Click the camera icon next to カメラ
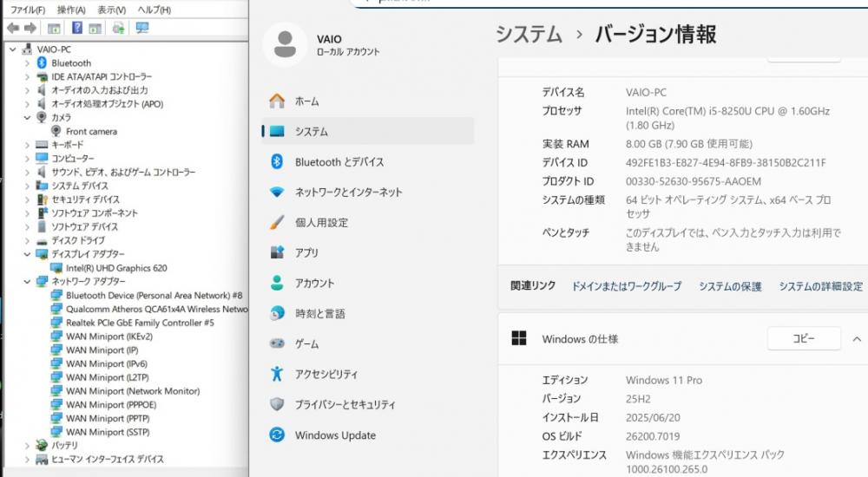The height and width of the screenshot is (477, 868). [42, 117]
